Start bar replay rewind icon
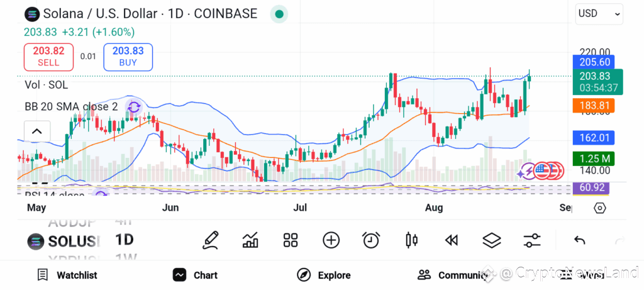The image size is (644, 290). click(x=452, y=240)
